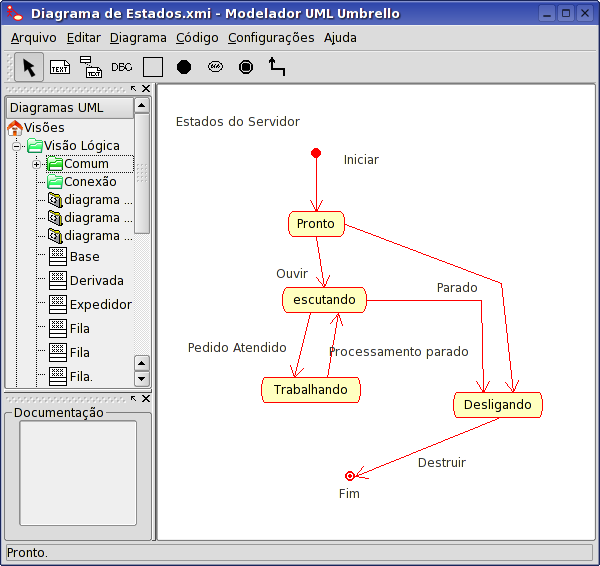
Task: Close the Diagramas UML tree panel
Action: pos(146,89)
